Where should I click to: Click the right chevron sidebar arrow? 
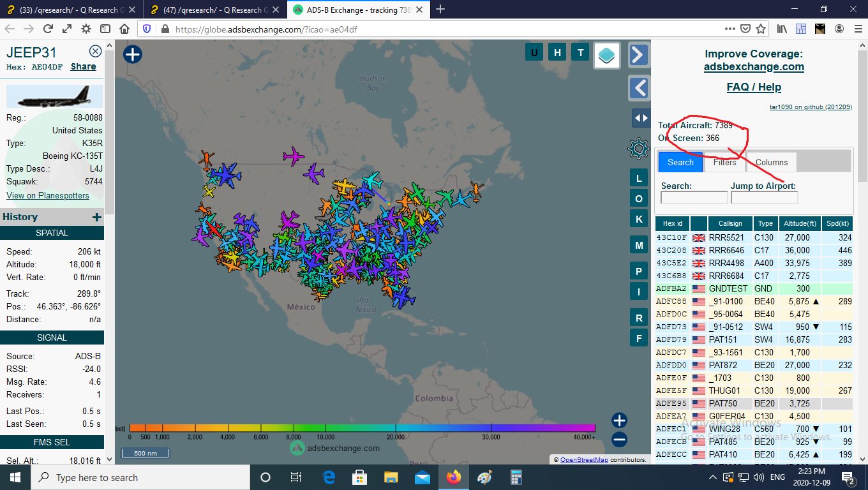click(639, 55)
